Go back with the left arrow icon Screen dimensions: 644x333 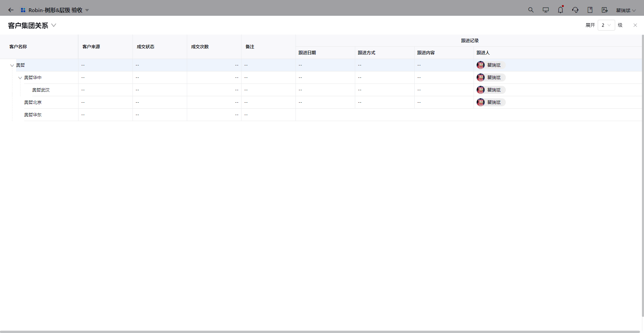tap(11, 10)
